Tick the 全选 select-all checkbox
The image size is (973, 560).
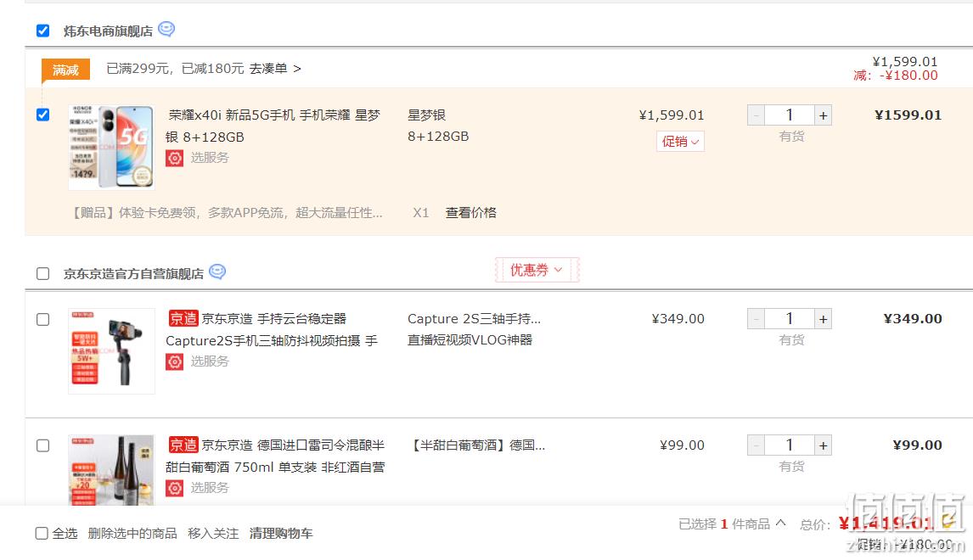click(42, 534)
